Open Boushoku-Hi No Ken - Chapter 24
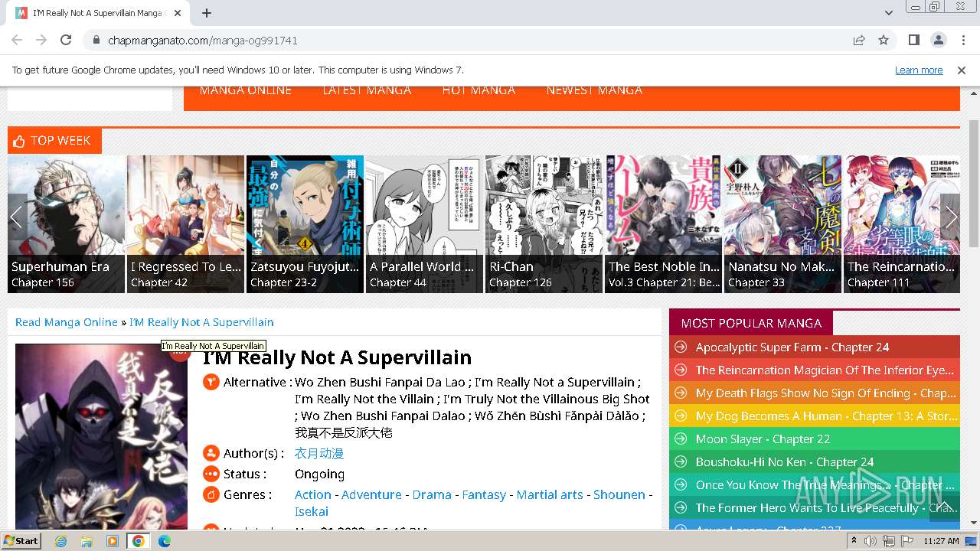The width and height of the screenshot is (980, 551). (785, 462)
